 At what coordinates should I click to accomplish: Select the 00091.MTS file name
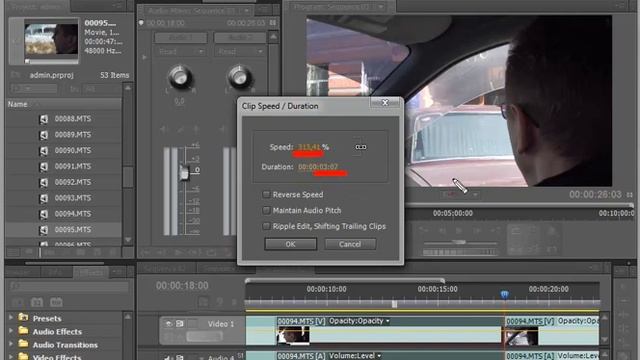tap(73, 167)
